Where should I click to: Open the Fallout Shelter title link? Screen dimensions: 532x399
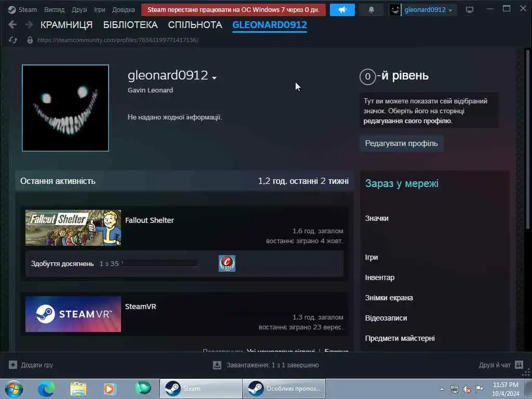pyautogui.click(x=149, y=220)
